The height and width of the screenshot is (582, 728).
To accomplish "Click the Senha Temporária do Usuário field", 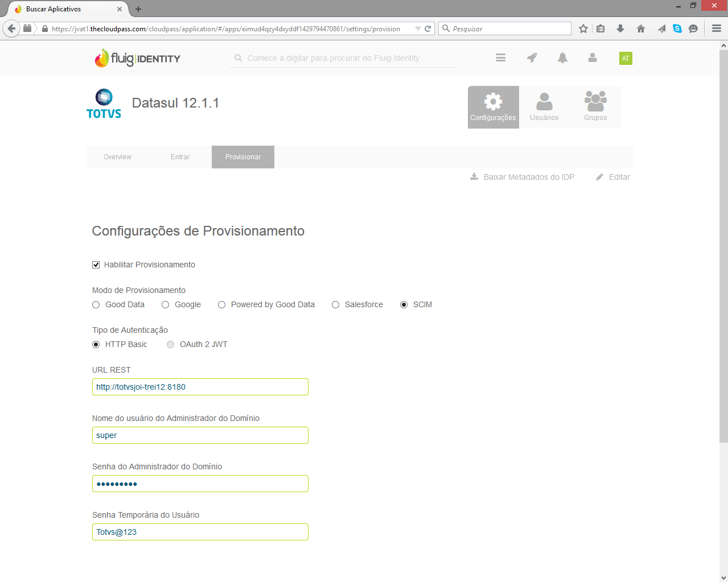I will coord(200,532).
